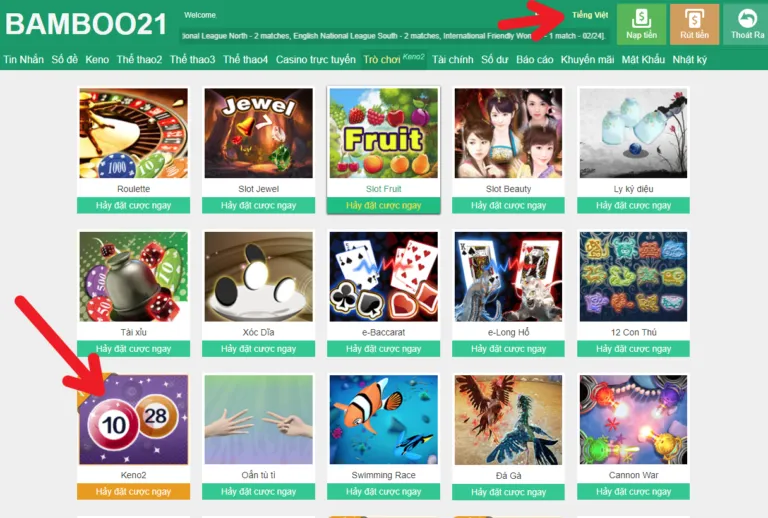
Task: Open the Roulette game thumbnail
Action: [133, 133]
